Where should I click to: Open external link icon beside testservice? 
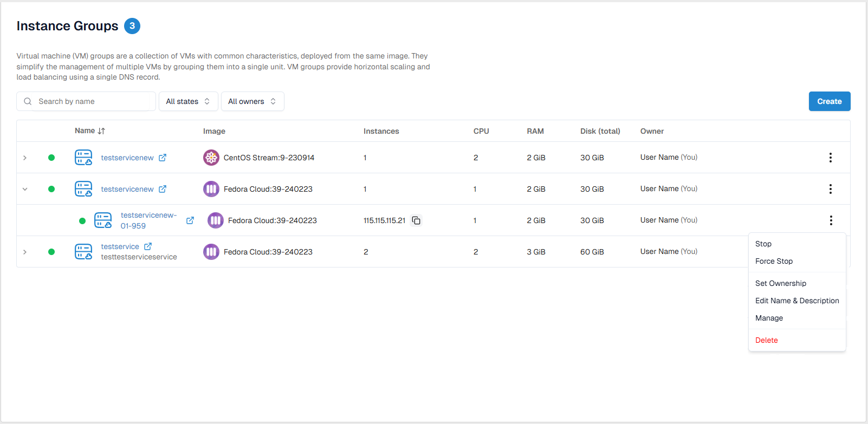click(x=148, y=246)
